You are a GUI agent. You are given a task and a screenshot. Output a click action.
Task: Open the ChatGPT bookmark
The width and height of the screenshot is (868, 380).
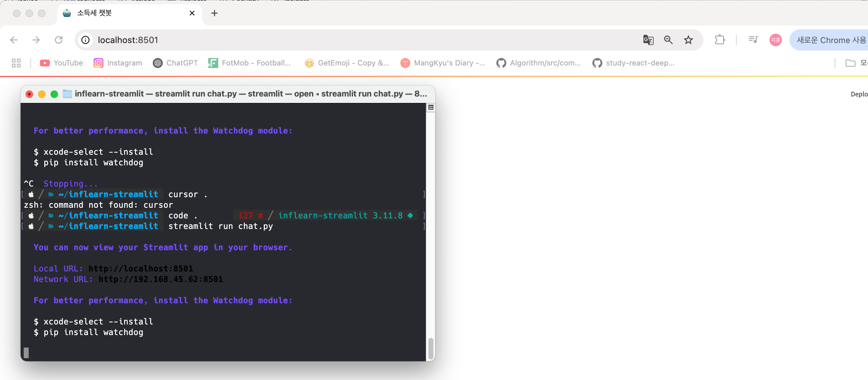[175, 63]
